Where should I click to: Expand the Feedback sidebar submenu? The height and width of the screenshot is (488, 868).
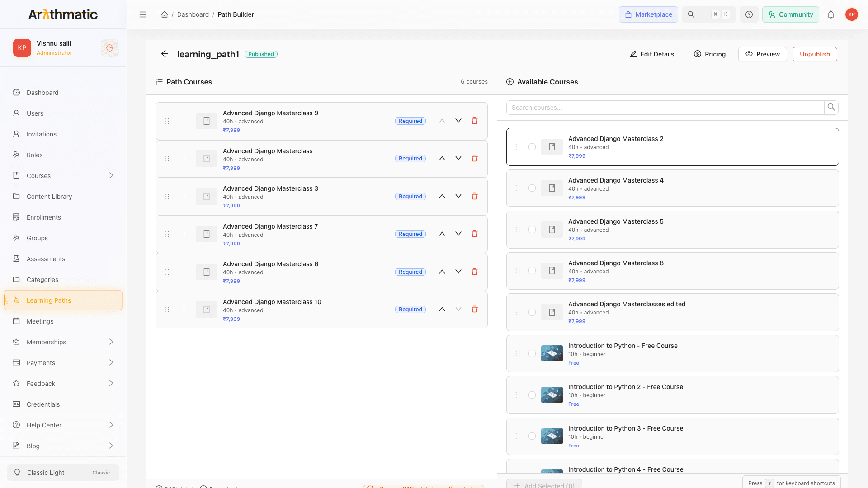tap(111, 384)
